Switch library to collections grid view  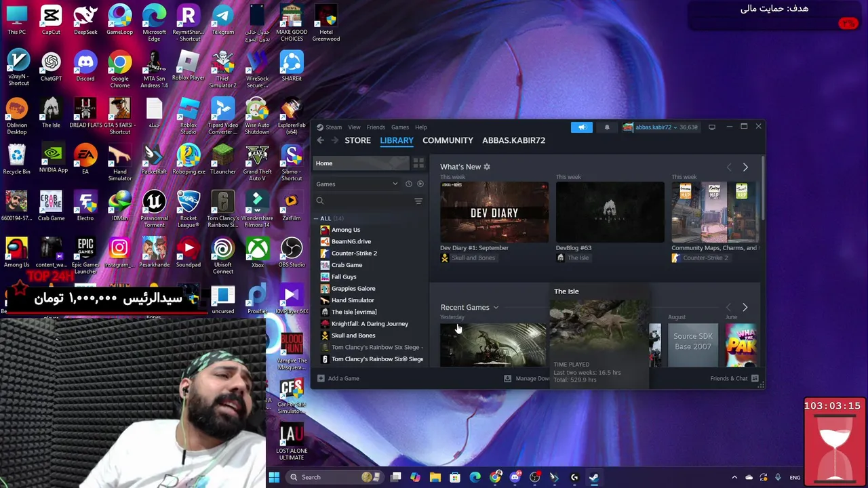click(x=418, y=163)
